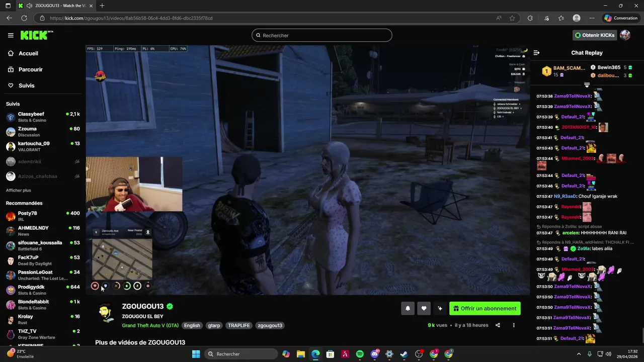644x362 pixels.
Task: Click the browser back arrow
Action: 9,18
